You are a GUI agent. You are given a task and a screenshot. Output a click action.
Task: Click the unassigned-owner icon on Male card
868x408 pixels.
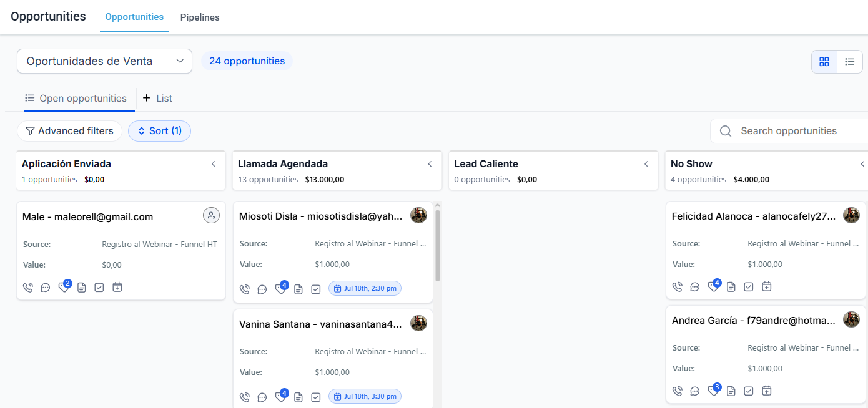(212, 215)
